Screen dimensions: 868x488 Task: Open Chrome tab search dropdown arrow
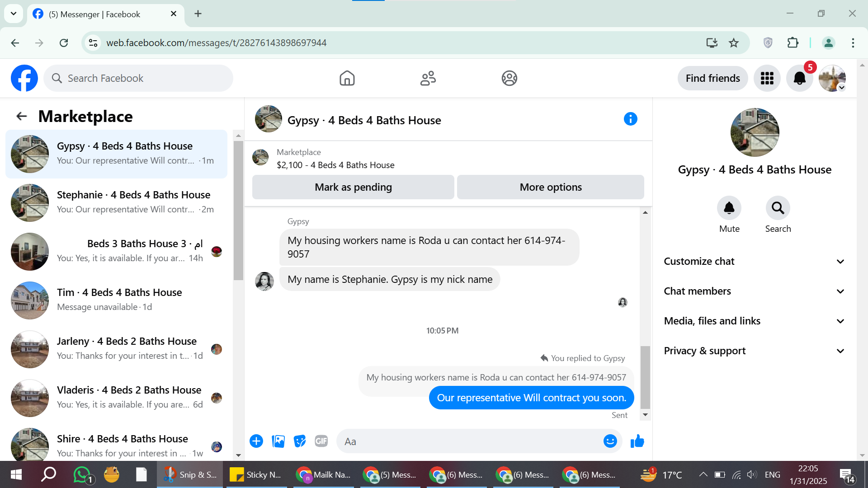(14, 14)
